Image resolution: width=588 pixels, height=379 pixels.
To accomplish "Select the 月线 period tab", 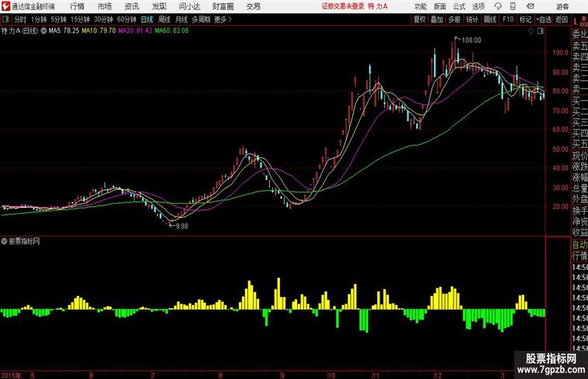I will (x=181, y=19).
